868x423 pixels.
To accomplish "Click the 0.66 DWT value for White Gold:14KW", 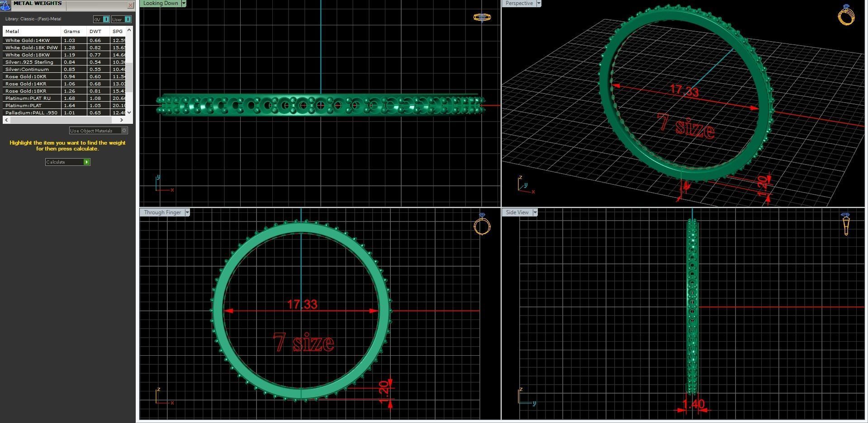I will tap(95, 40).
